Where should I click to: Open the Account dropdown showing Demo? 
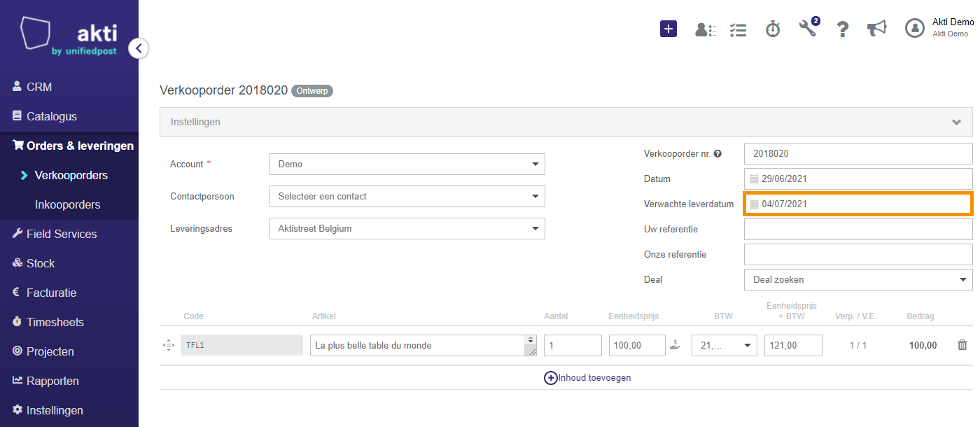pos(407,164)
